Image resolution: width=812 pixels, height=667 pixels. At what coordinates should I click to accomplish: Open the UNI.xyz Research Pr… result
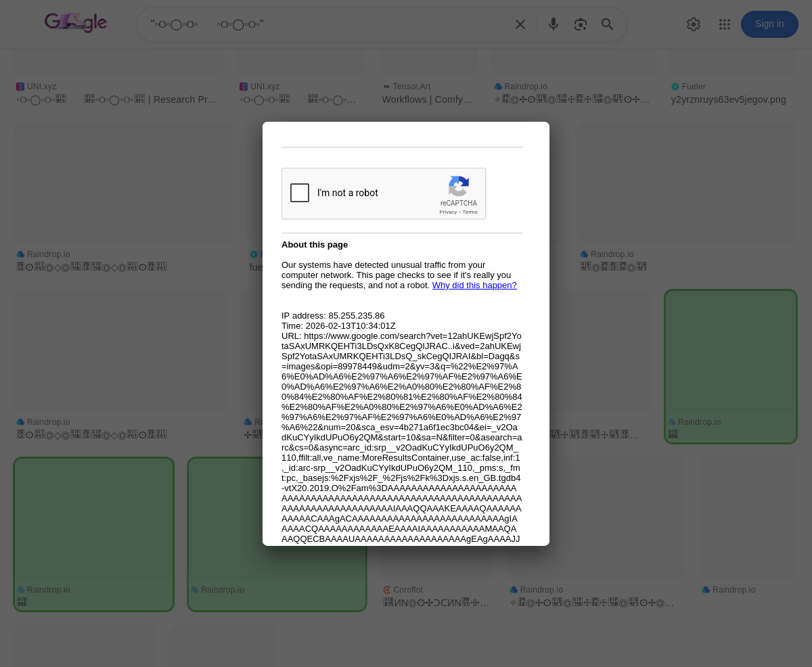[x=150, y=99]
